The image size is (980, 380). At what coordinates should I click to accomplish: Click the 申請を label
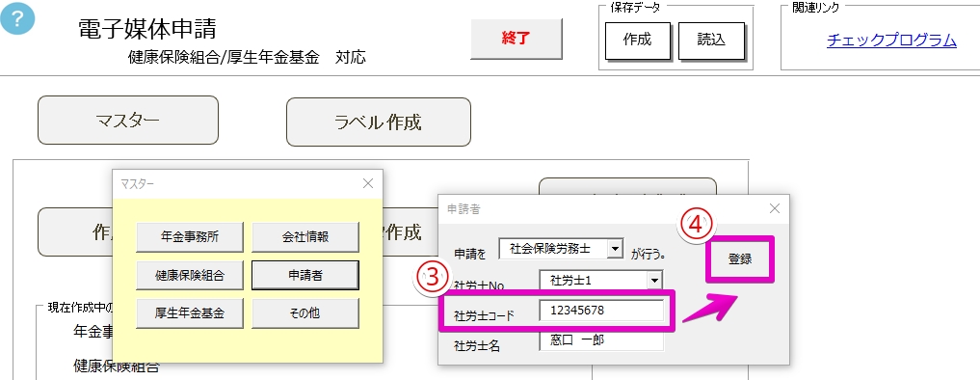(x=469, y=255)
